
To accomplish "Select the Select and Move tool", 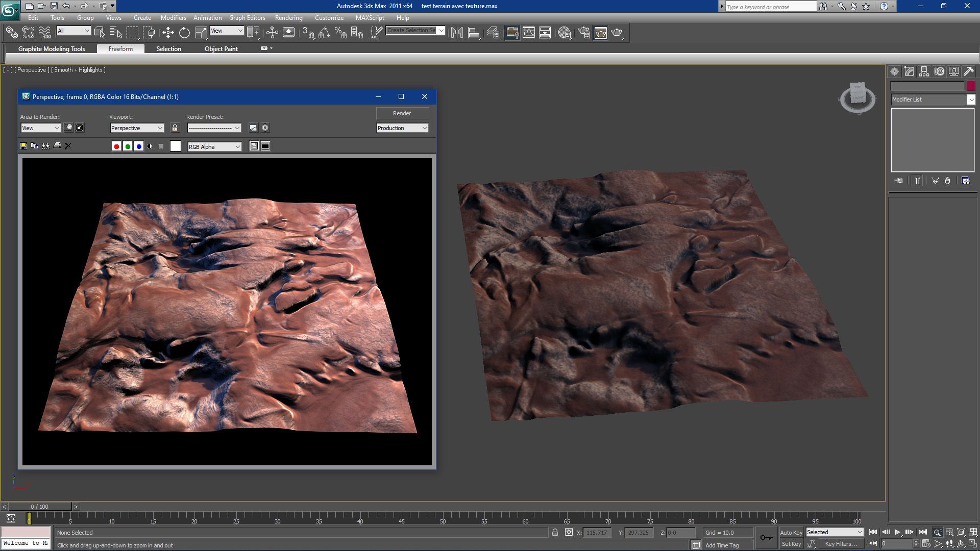I will [x=168, y=32].
